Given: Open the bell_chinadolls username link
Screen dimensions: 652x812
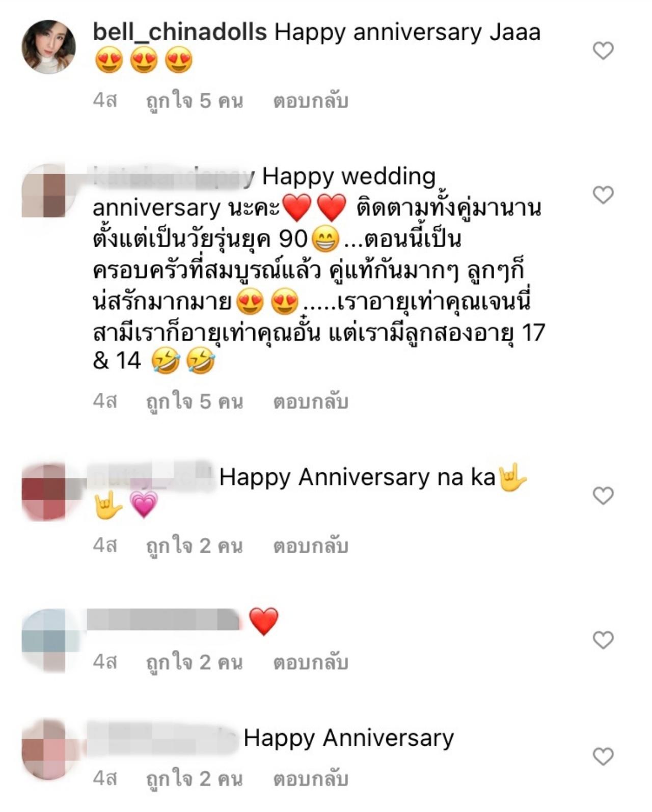Looking at the screenshot, I should tap(180, 32).
